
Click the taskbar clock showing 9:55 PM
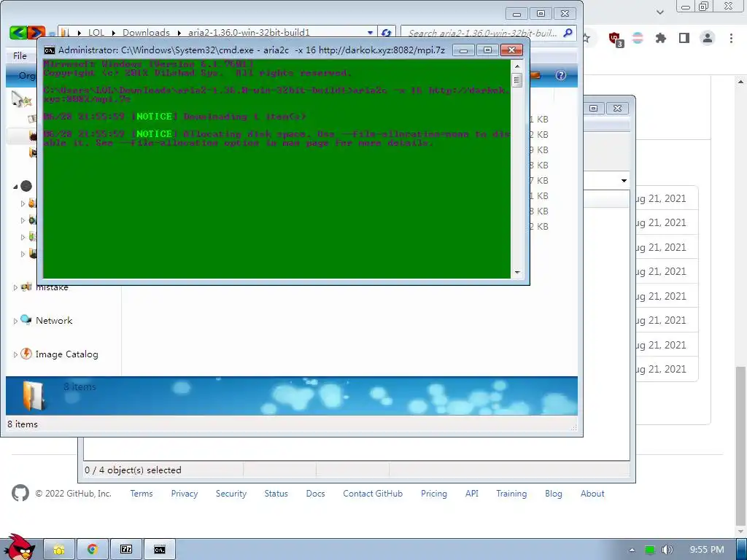707,550
